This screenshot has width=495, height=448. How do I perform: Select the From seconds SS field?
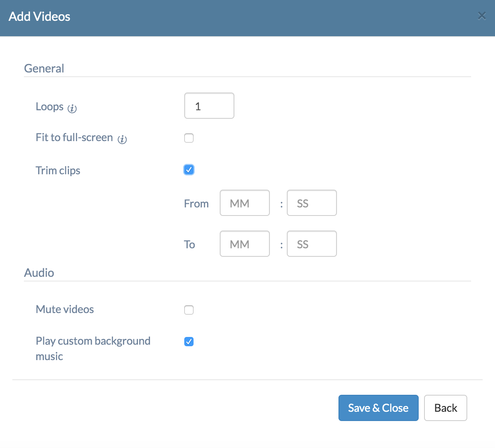point(312,203)
